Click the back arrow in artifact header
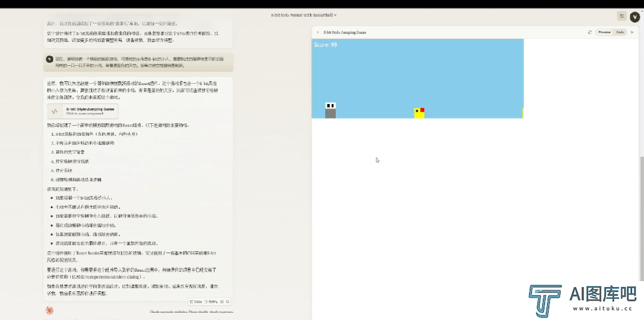644x320 pixels. coord(318,32)
